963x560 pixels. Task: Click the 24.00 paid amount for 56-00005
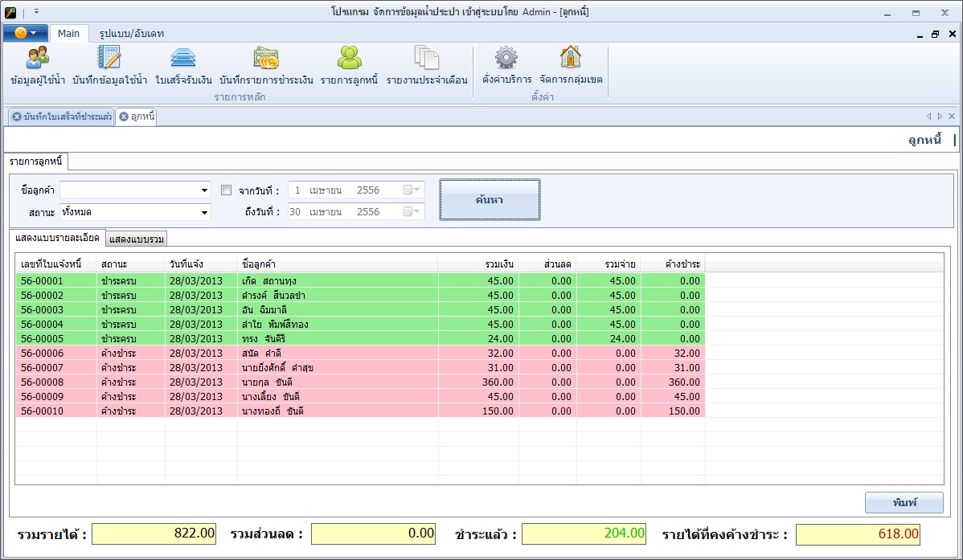point(622,338)
